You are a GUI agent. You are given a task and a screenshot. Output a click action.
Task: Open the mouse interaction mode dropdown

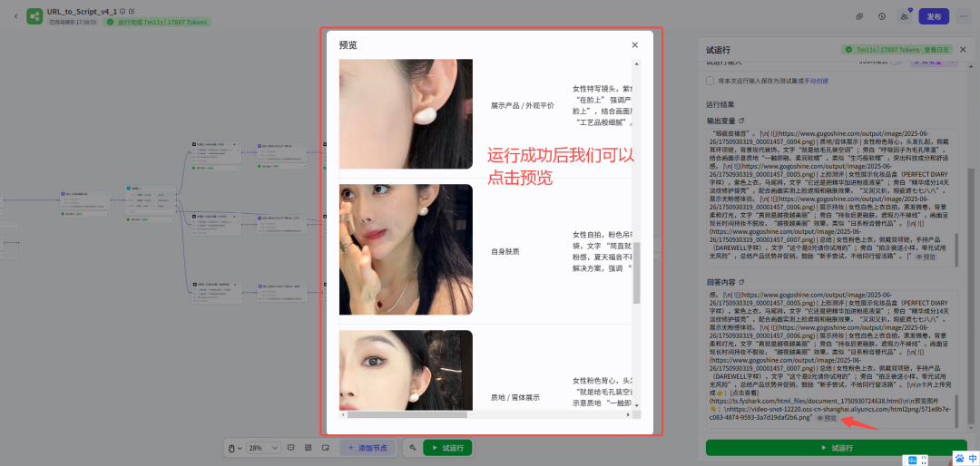tap(234, 448)
